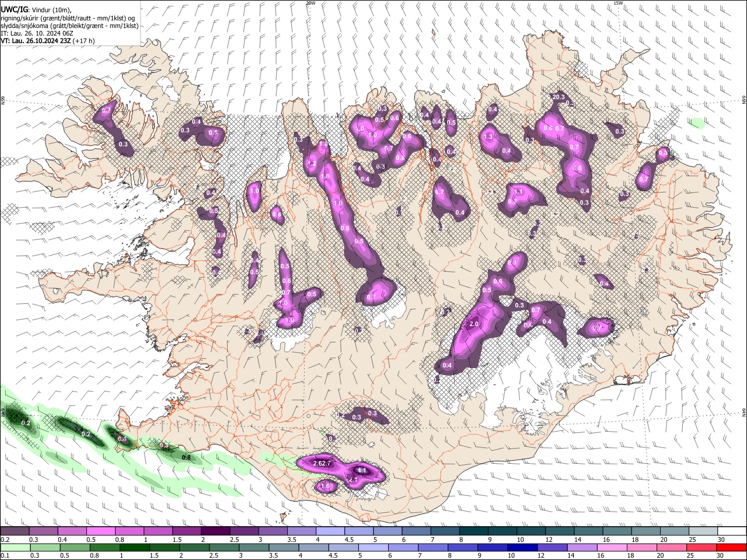Click the "0.2" label on the upper scale
This screenshot has width=747, height=560.
point(5,540)
